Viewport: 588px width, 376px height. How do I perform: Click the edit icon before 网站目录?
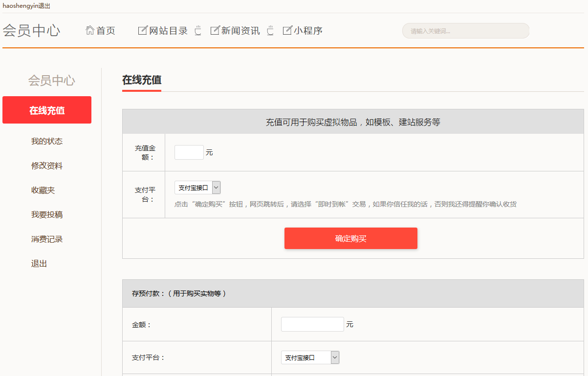143,30
